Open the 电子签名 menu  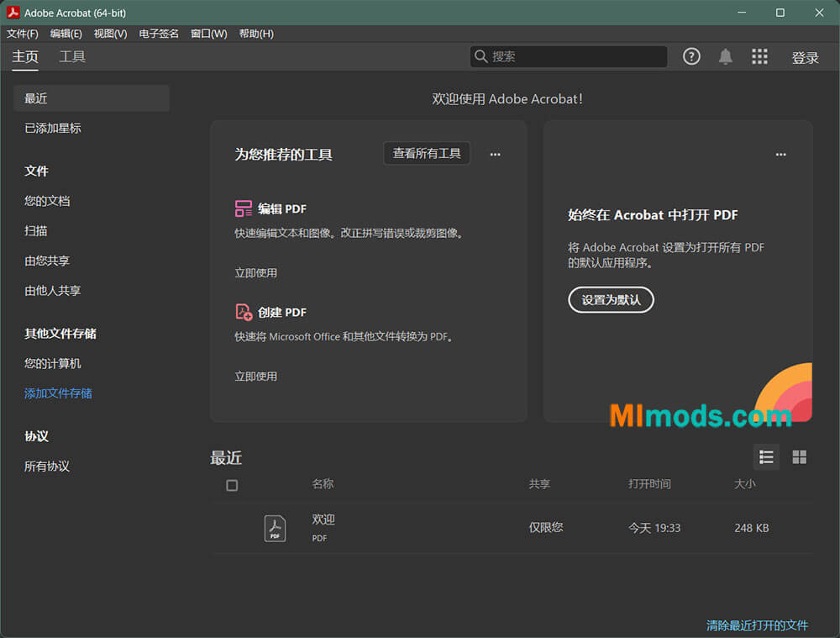click(159, 34)
